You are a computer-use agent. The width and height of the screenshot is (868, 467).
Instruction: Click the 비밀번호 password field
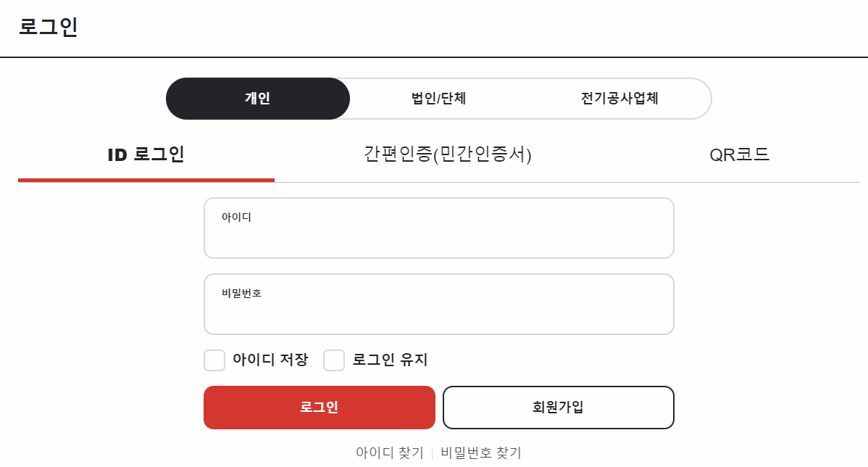click(438, 304)
